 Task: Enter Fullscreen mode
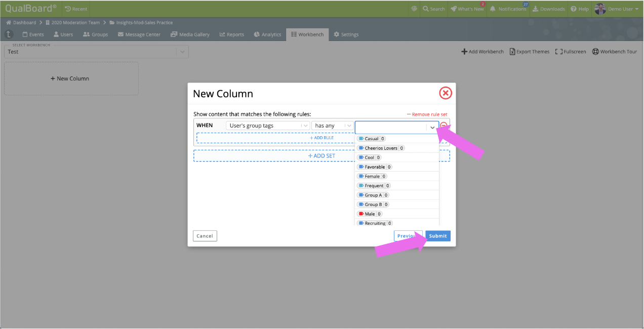pos(571,52)
